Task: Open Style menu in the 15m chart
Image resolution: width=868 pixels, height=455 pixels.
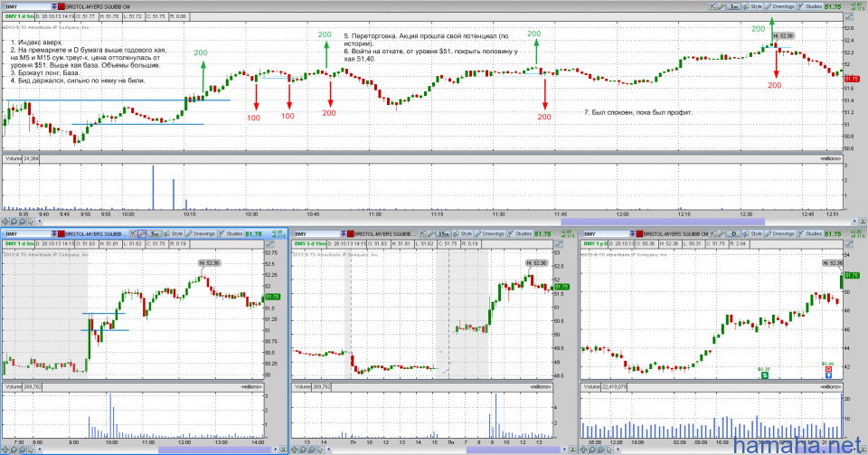Action: point(463,234)
